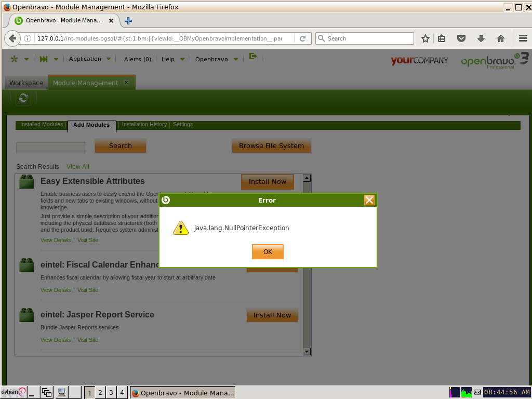532x399 pixels.
Task: Click the taskbar computer monitor icon
Action: coord(61,393)
